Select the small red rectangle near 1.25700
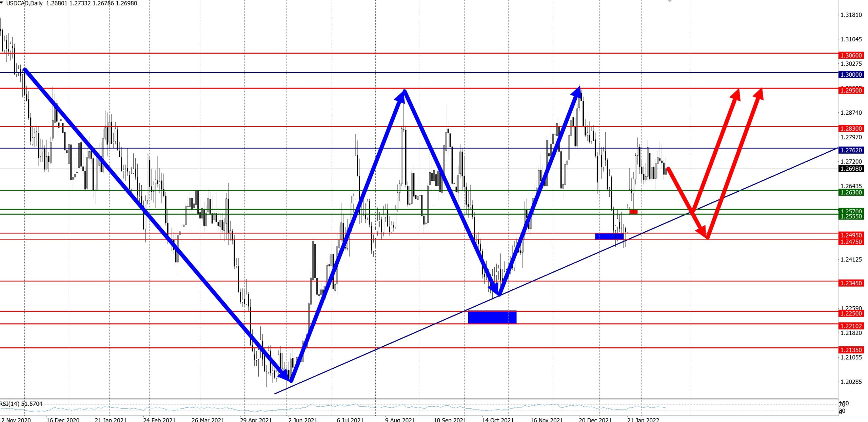 coord(633,212)
